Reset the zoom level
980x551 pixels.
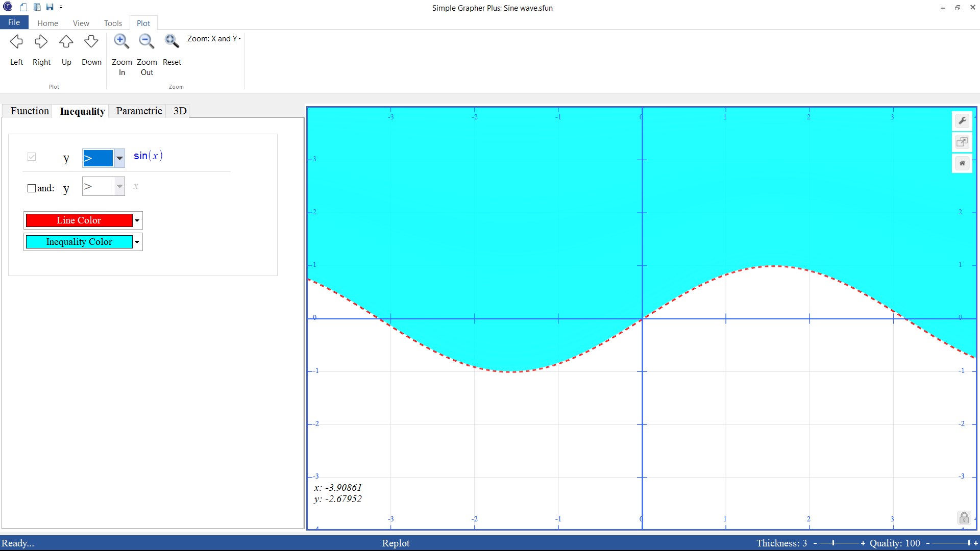[x=171, y=42]
